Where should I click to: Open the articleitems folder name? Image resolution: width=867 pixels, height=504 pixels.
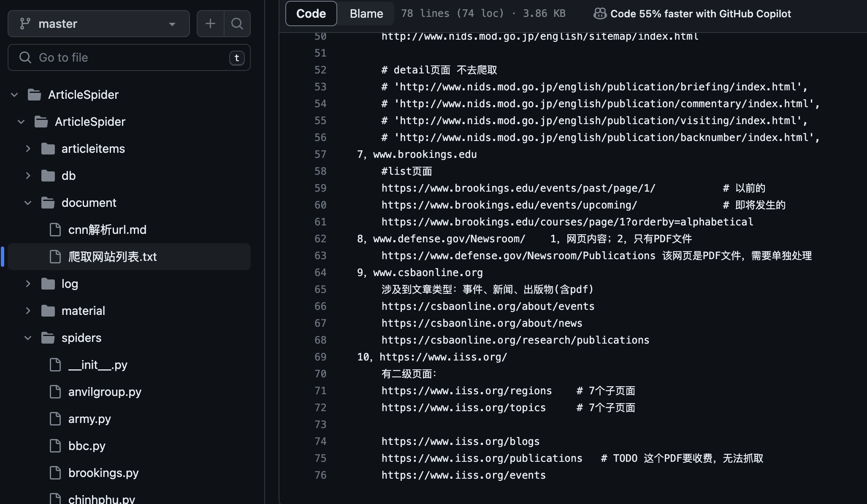93,149
